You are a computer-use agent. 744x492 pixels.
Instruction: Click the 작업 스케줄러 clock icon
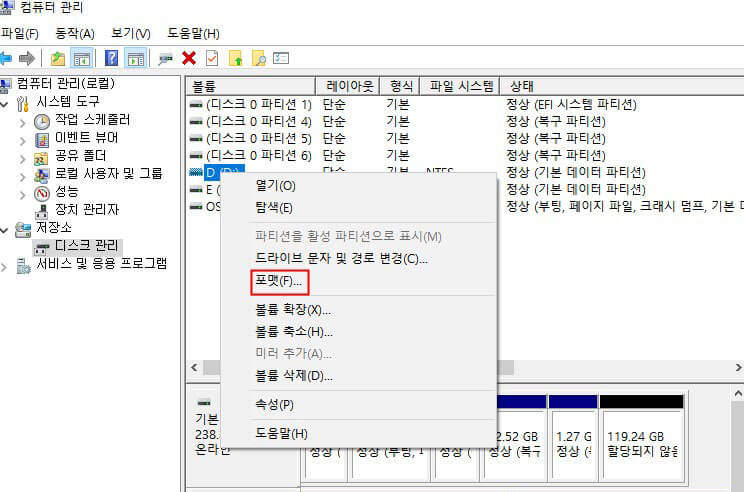[42, 121]
